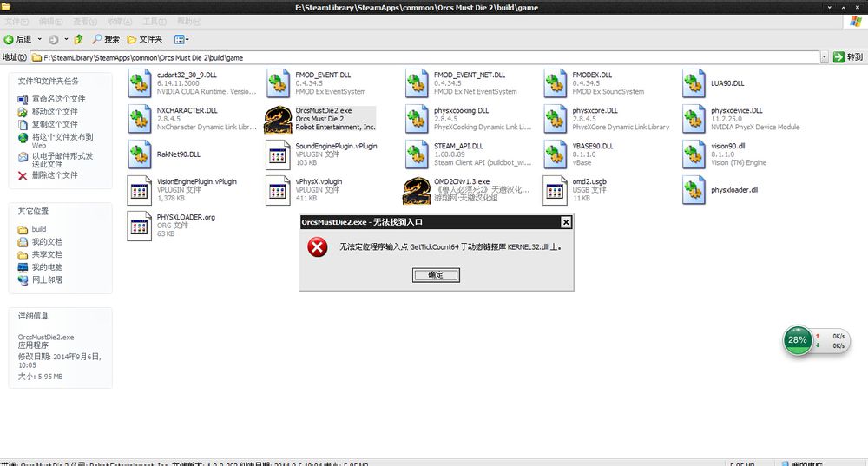Open the 编辑 menu

[50, 22]
